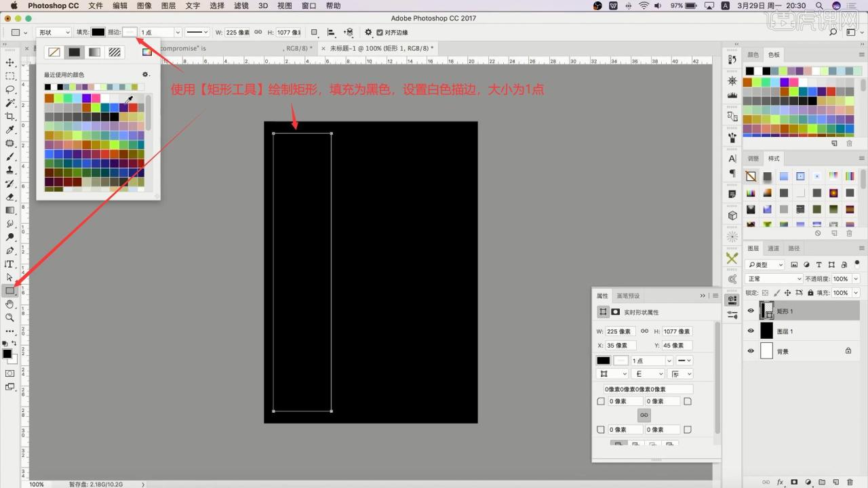Open shape gear settings in options bar
This screenshot has height=488, width=868.
point(368,32)
